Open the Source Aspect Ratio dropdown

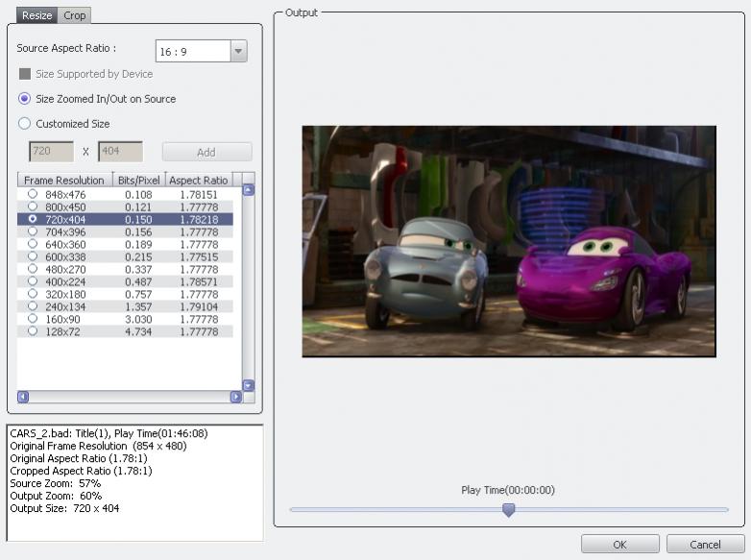(238, 51)
